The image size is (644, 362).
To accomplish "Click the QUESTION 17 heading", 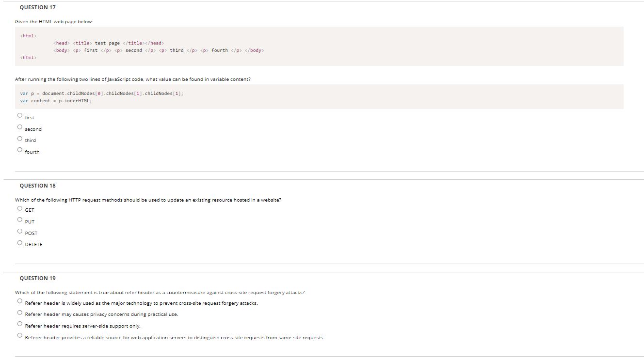I will coord(37,7).
